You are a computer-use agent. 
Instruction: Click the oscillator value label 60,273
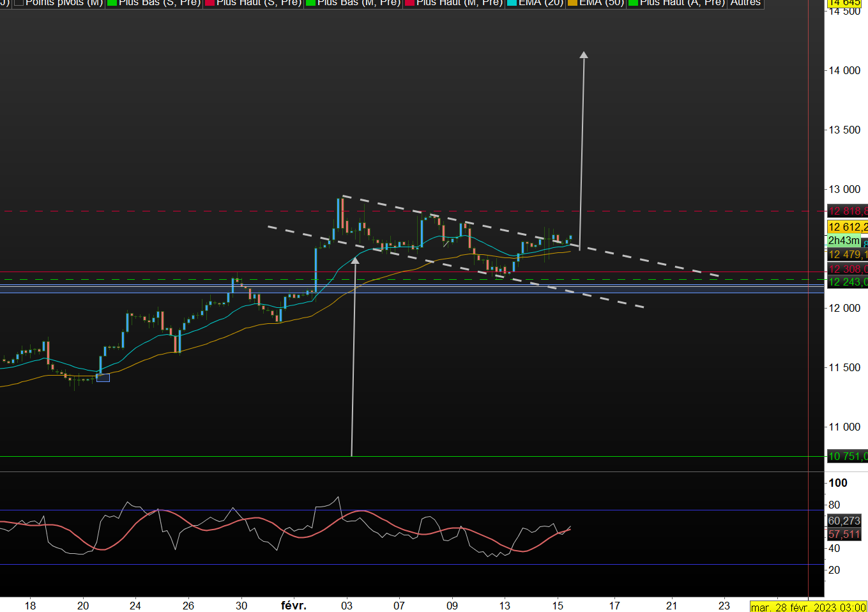point(844,521)
